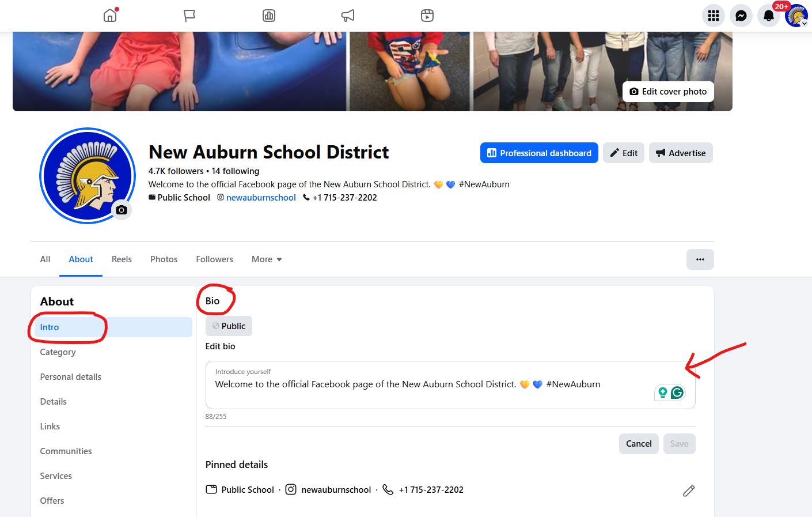The height and width of the screenshot is (517, 812).
Task: Select the About tab
Action: [x=81, y=259]
